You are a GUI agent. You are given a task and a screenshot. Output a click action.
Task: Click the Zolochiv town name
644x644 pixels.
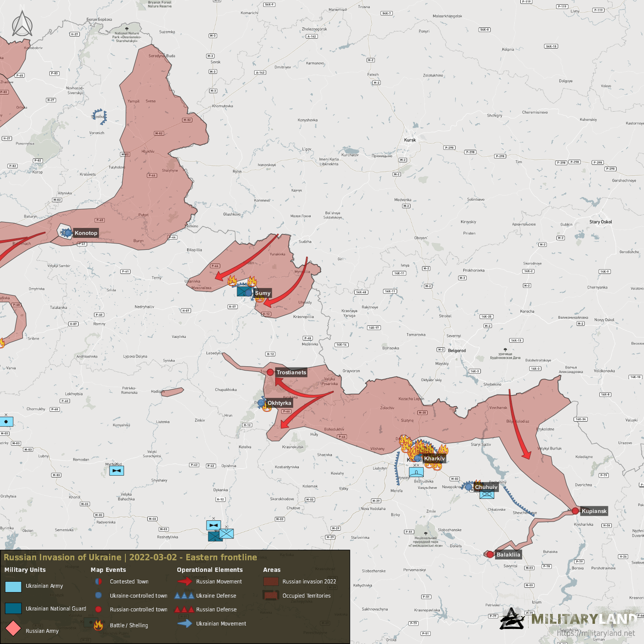coord(387,408)
